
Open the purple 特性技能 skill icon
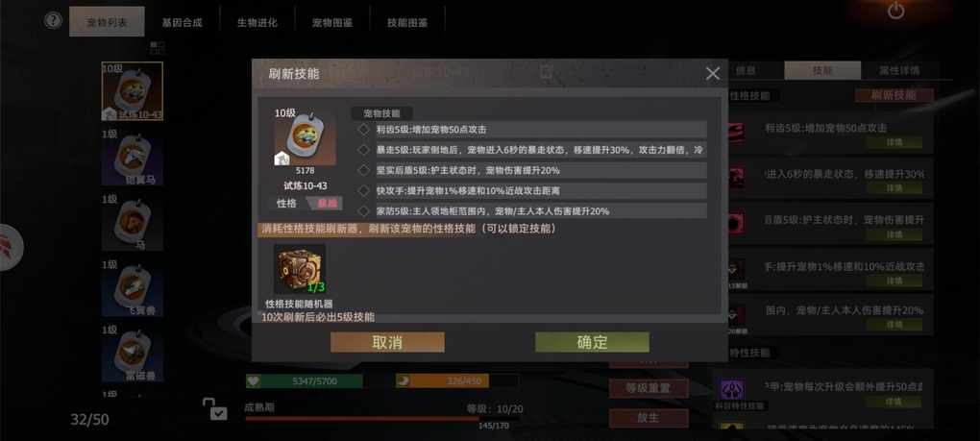point(731,390)
